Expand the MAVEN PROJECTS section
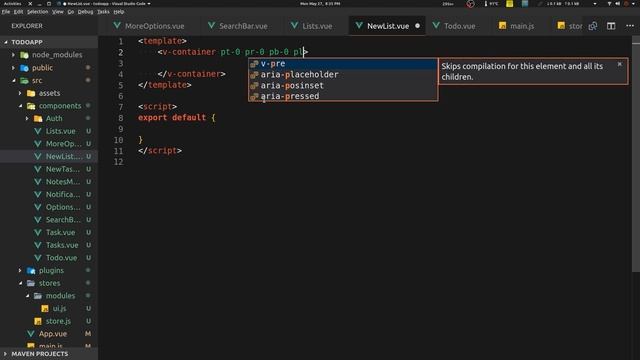The width and height of the screenshot is (640, 360). pyautogui.click(x=6, y=353)
